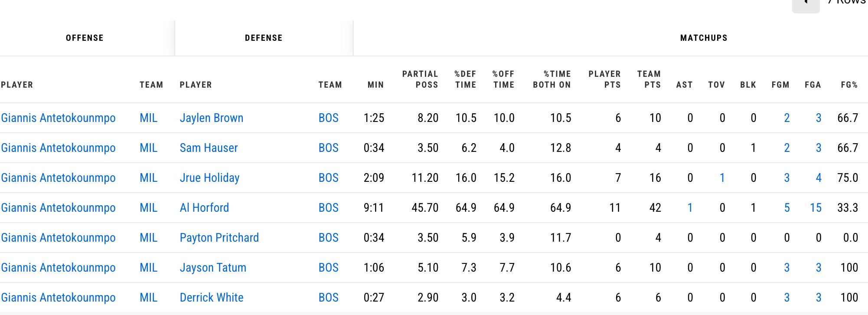Open Sam Hauser's player page

pyautogui.click(x=209, y=148)
